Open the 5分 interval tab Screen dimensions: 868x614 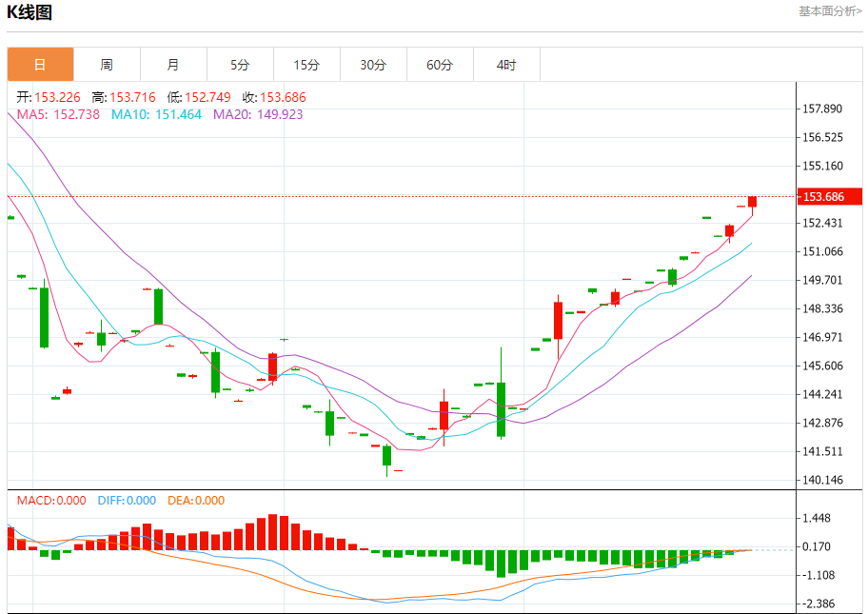coord(240,65)
